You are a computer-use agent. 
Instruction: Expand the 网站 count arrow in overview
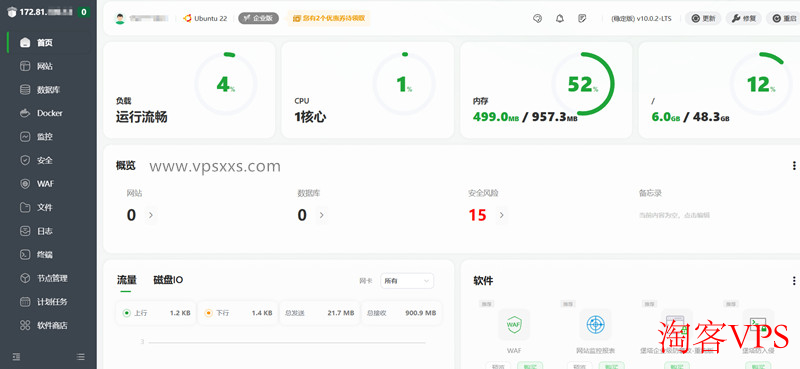tap(151, 215)
